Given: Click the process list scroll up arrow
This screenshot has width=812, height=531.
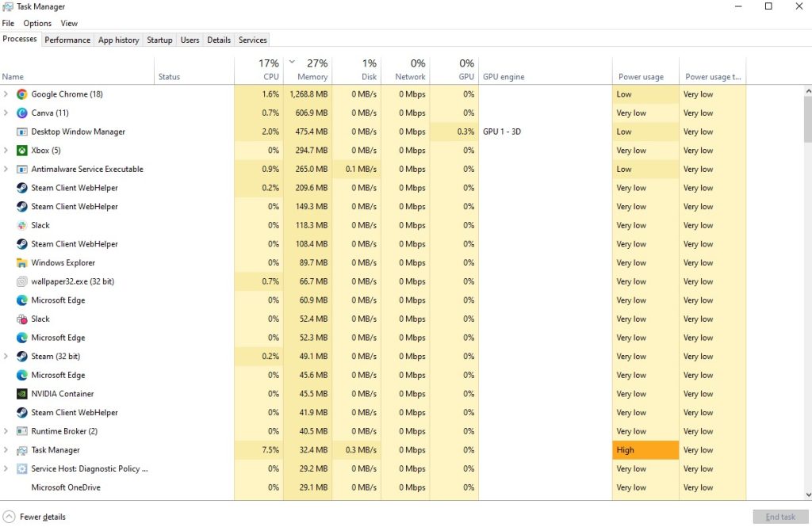Looking at the screenshot, I should click(x=808, y=91).
